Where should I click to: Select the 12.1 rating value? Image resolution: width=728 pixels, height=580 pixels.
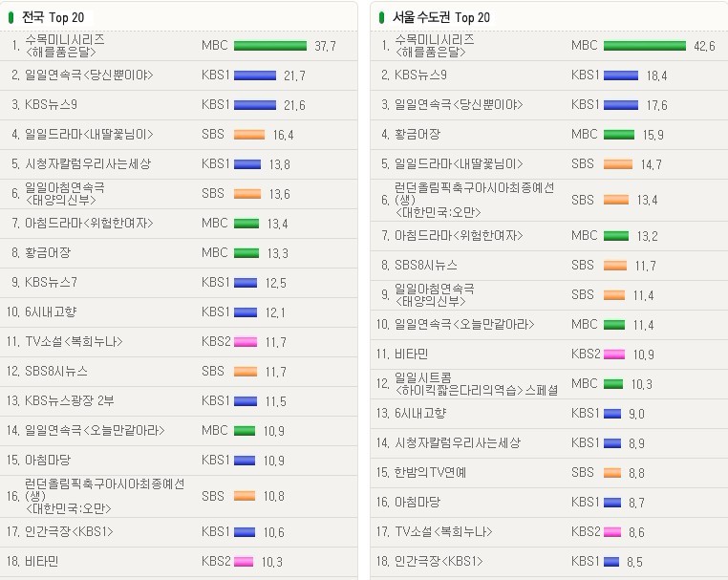(x=275, y=312)
